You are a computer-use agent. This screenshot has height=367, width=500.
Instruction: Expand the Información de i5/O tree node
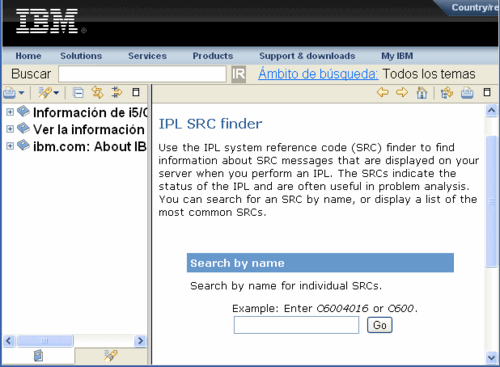tap(10, 112)
